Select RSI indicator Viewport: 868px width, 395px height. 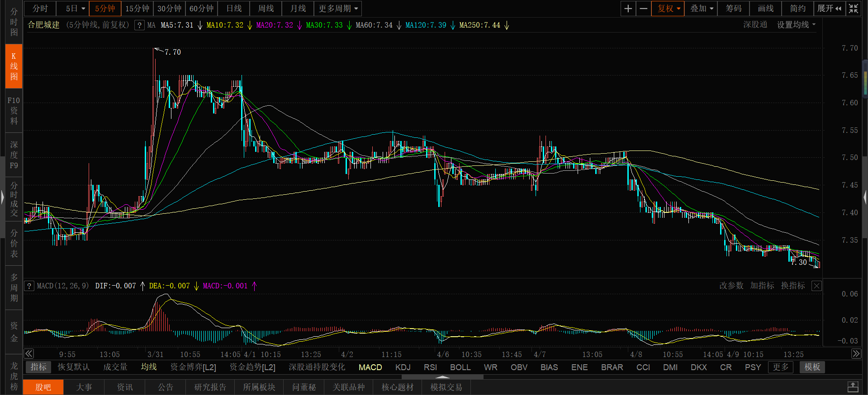pos(431,367)
